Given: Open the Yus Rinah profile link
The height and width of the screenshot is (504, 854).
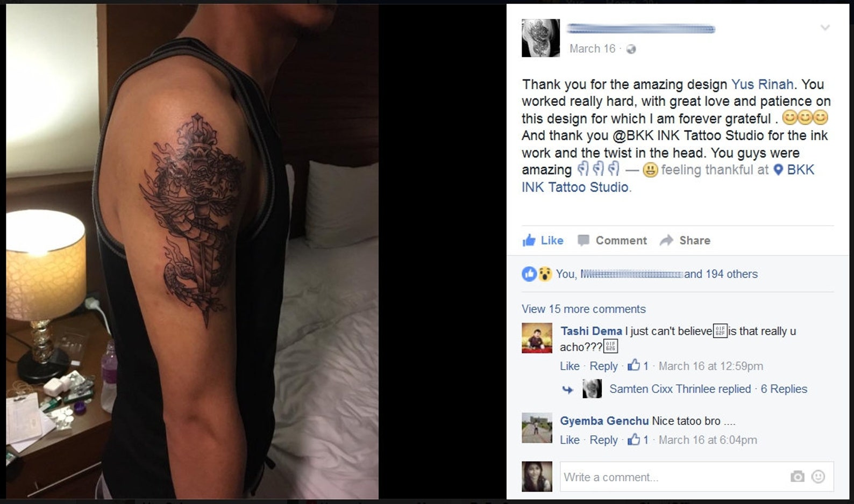Looking at the screenshot, I should click(762, 84).
